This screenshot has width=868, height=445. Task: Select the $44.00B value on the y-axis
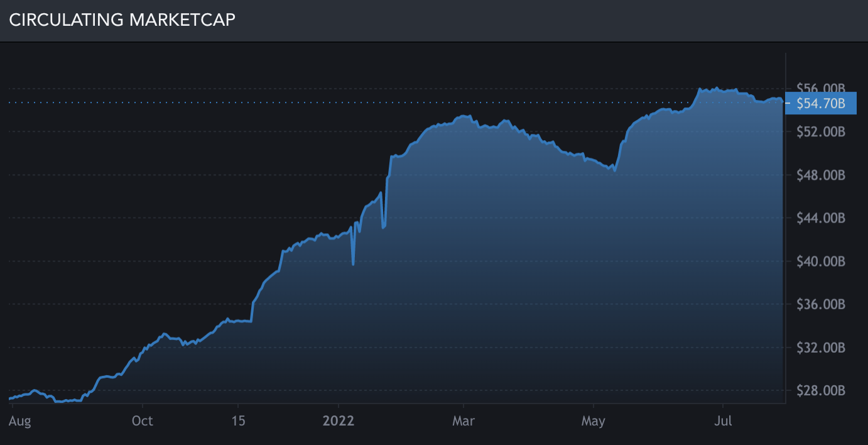point(822,219)
